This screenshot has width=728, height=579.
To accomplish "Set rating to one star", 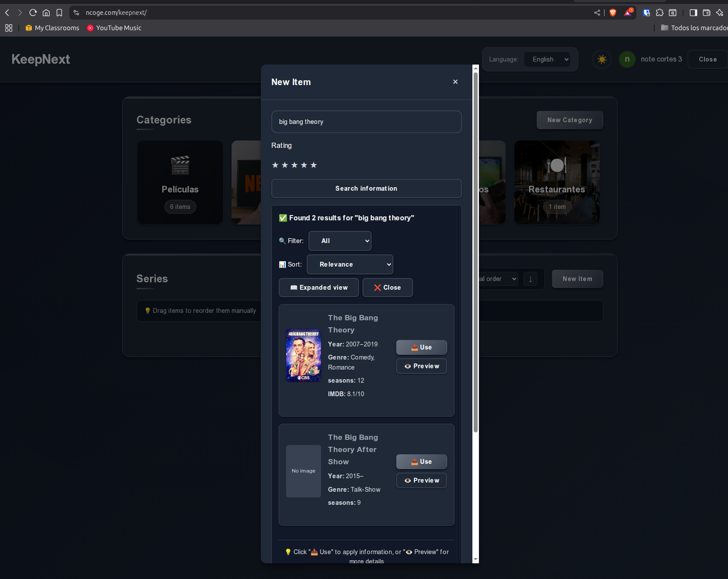I will coord(275,165).
